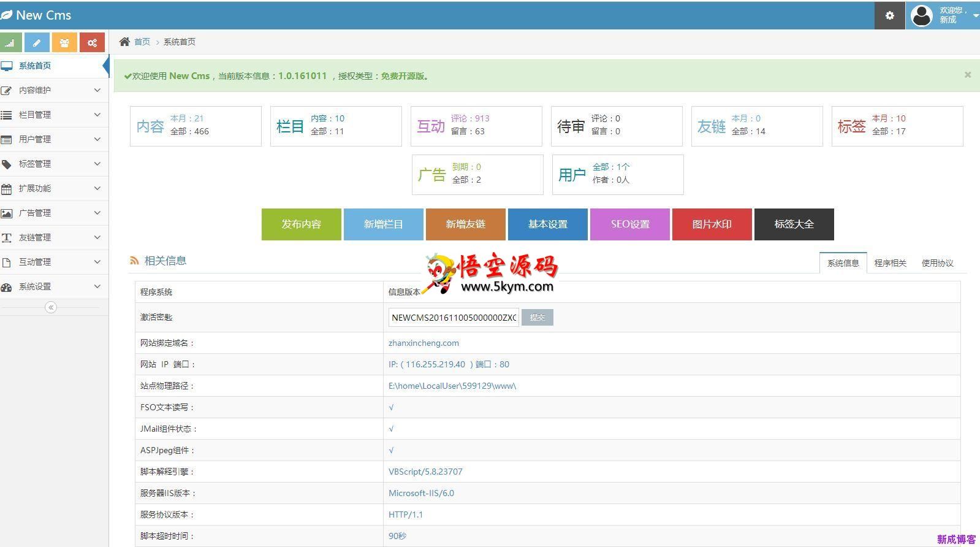Click the user avatar icon
980x547 pixels.
pyautogui.click(x=921, y=15)
